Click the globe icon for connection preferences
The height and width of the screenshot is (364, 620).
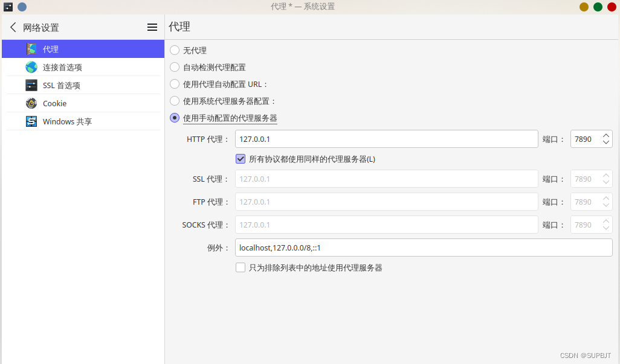(x=31, y=67)
